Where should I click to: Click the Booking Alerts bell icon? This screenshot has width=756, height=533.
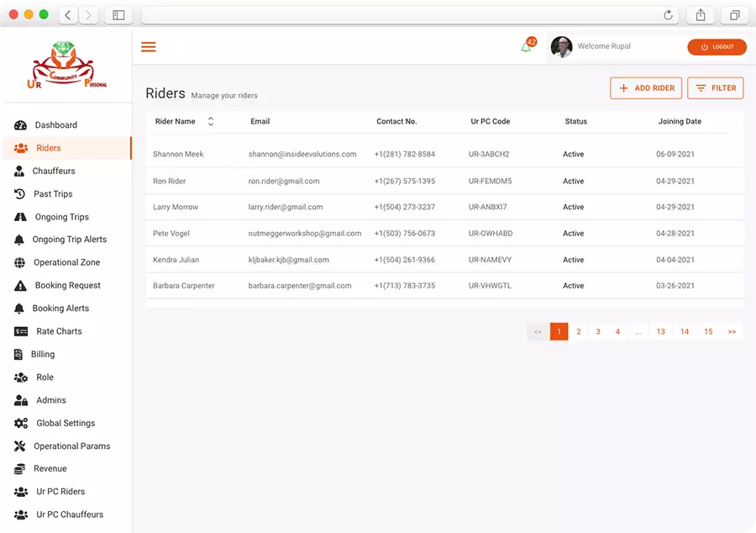pyautogui.click(x=18, y=309)
